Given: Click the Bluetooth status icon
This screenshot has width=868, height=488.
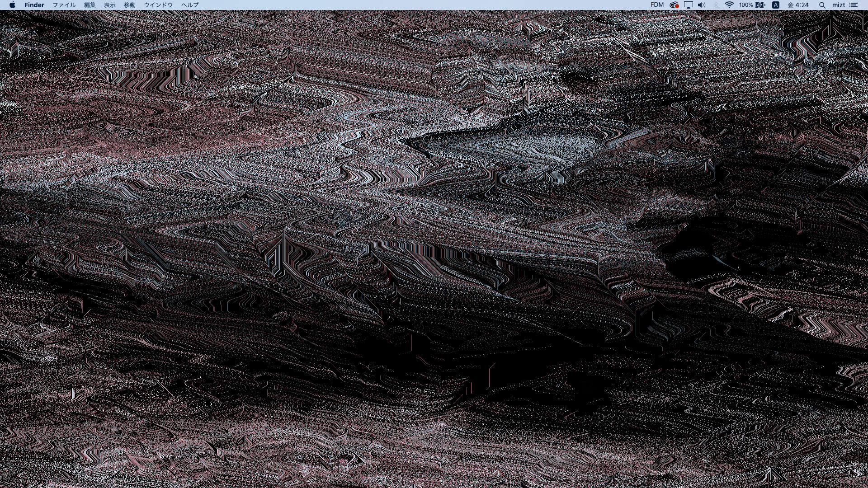Looking at the screenshot, I should tap(716, 5).
